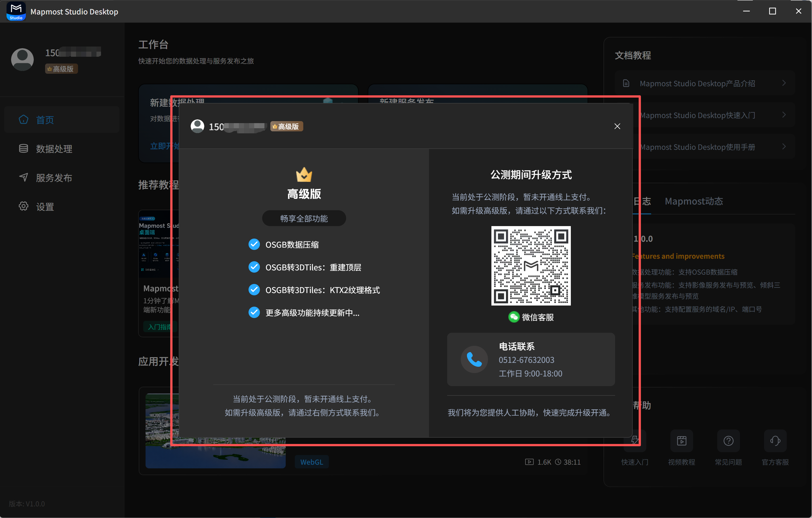The image size is (812, 518).
Task: Click the 工作日 9:00-18:00 text
Action: coord(531,374)
